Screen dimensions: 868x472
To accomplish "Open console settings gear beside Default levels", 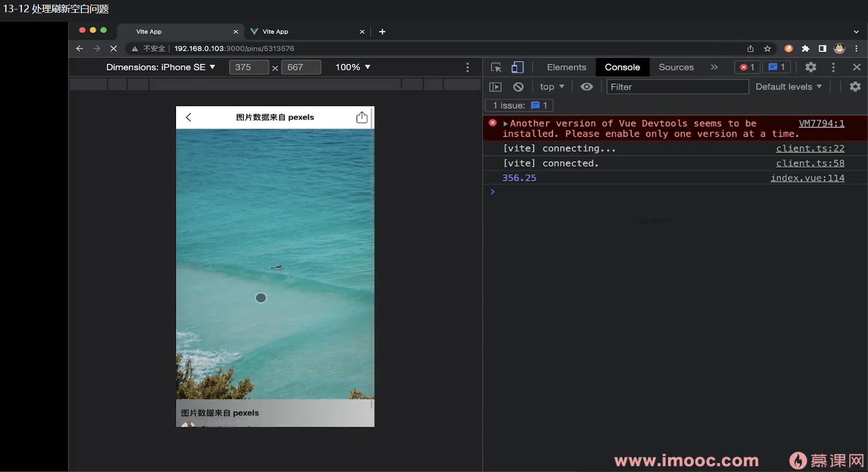I will [x=855, y=87].
